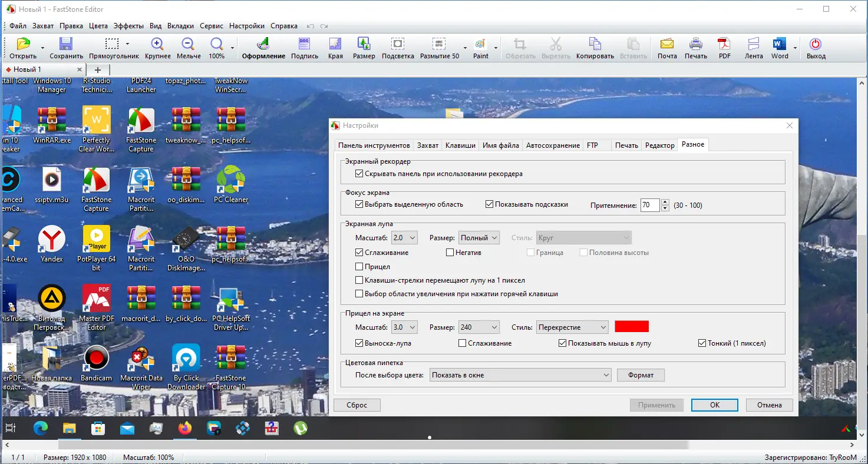Open the После выбора цвета dropdown
This screenshot has height=464, width=868.
[520, 375]
